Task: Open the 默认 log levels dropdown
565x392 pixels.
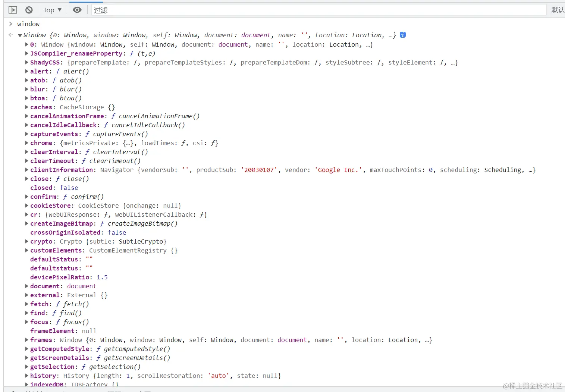Action: pos(558,10)
